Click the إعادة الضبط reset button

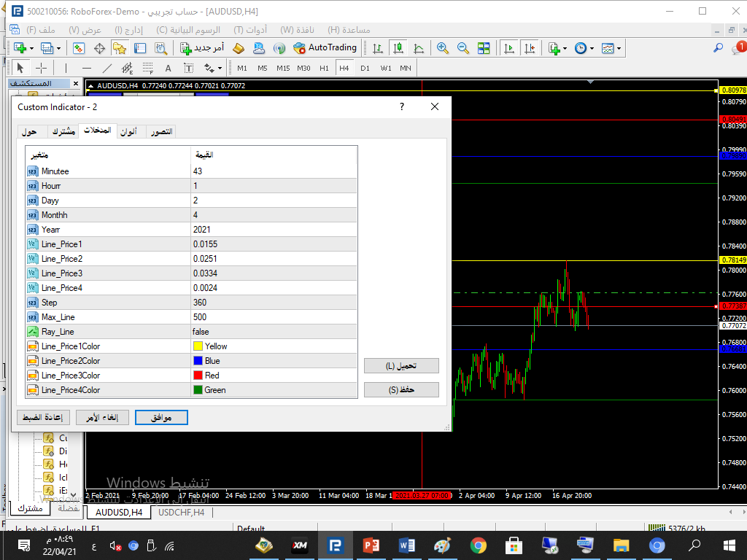[x=43, y=418]
